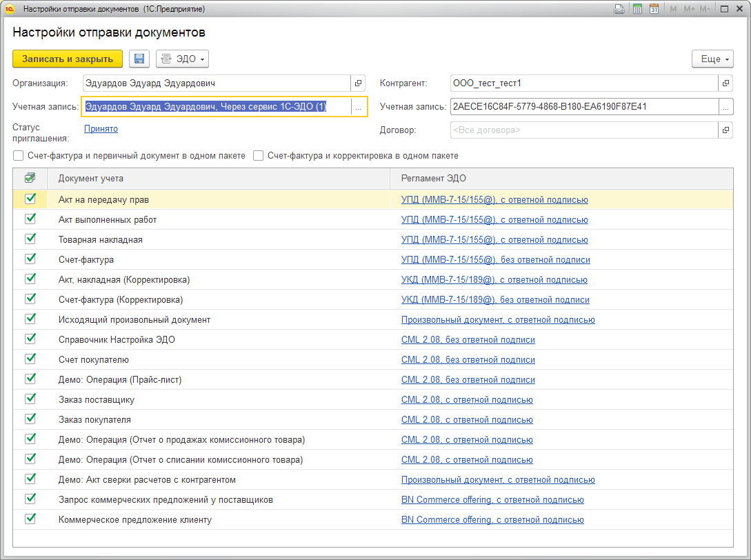Expand the ЭДО dropdown button
The image size is (751, 560).
(x=183, y=59)
